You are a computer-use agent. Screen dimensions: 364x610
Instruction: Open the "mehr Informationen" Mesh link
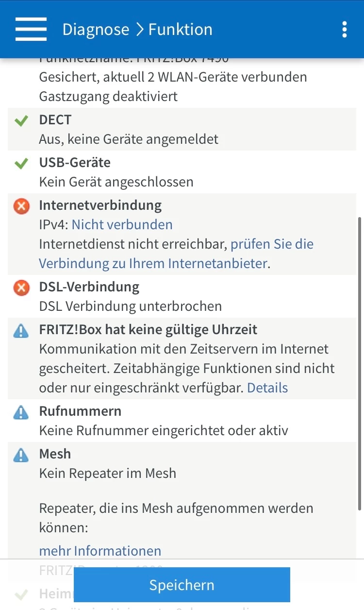[100, 551]
